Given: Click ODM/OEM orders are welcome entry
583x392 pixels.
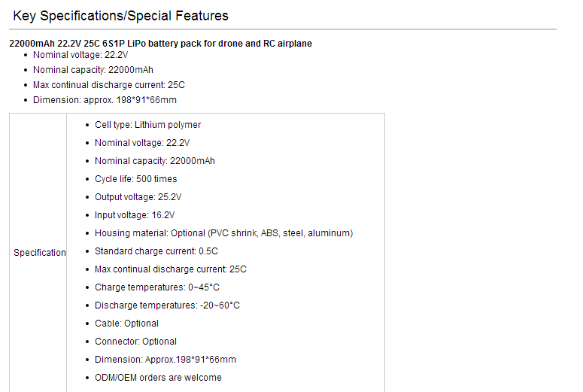Looking at the screenshot, I should 158,378.
